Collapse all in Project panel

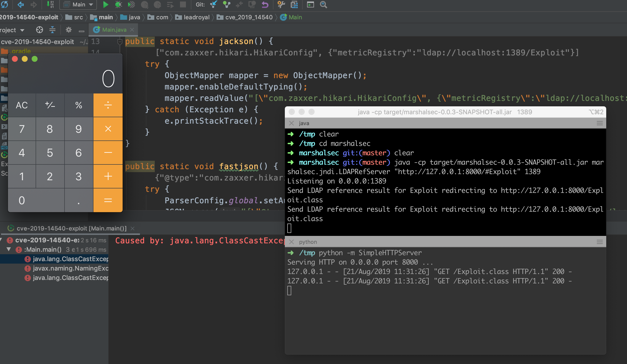click(52, 30)
